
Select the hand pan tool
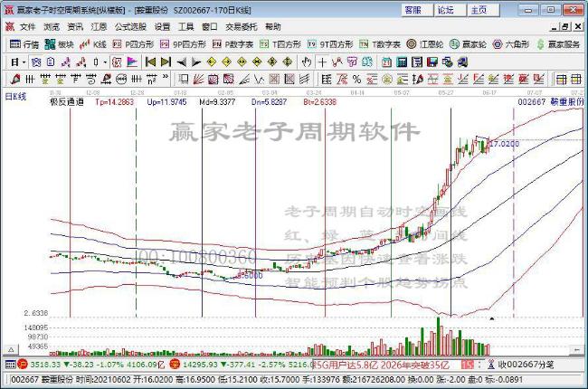(307, 62)
